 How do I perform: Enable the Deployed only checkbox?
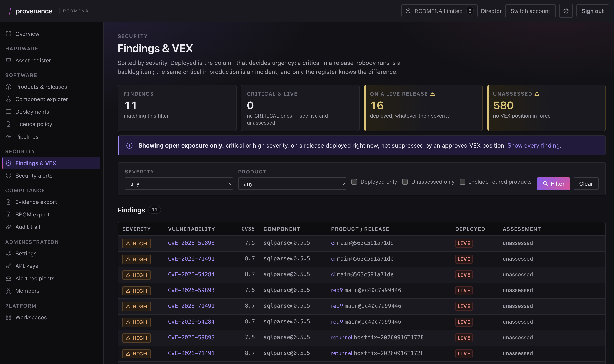coord(354,182)
